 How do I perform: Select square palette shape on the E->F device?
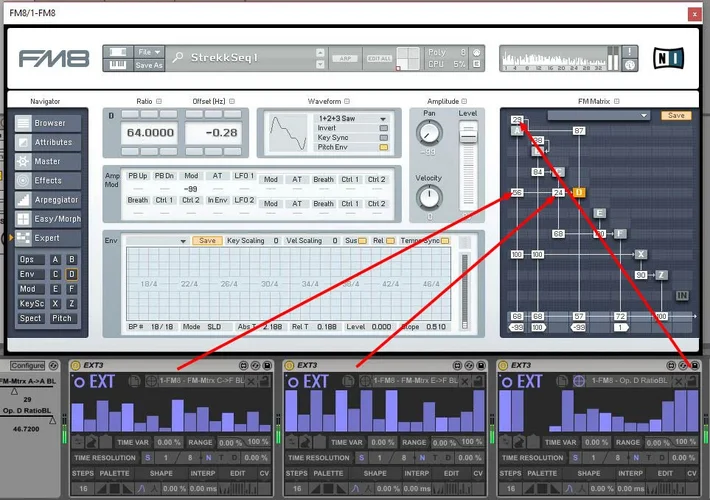coord(328,489)
